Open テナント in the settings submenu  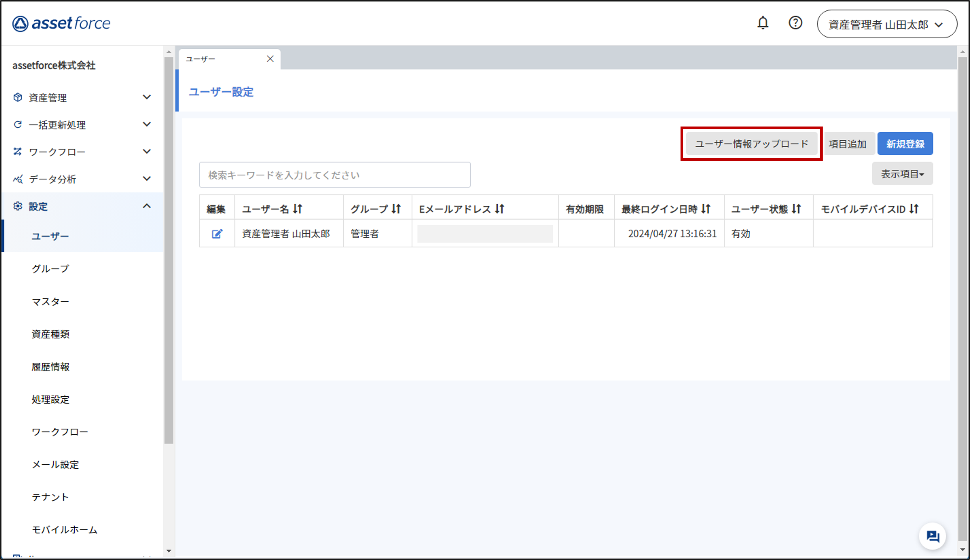50,497
